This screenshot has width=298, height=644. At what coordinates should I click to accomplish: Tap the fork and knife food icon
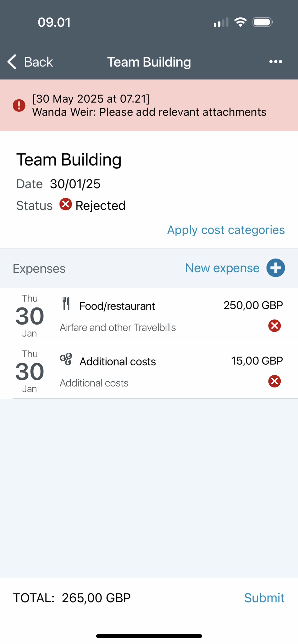click(x=66, y=304)
